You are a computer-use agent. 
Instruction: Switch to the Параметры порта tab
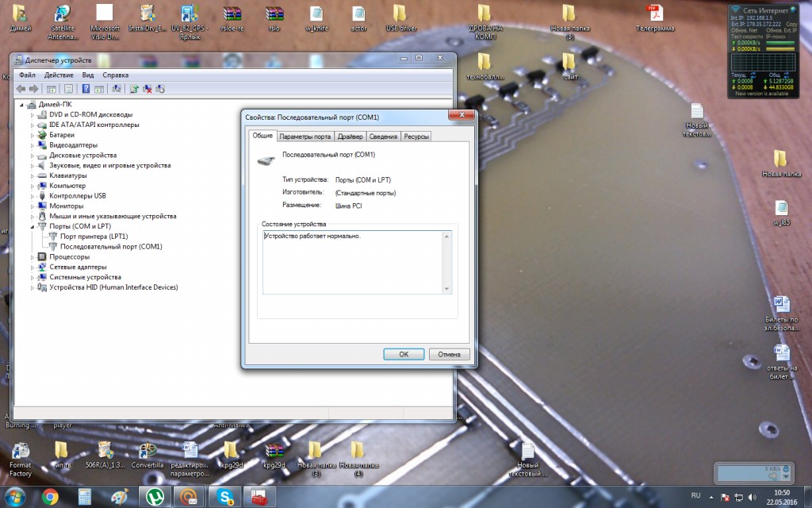click(x=304, y=137)
